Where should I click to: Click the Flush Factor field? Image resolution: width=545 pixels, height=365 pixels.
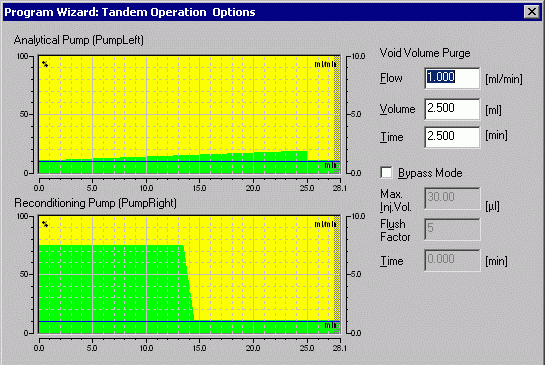pyautogui.click(x=452, y=229)
